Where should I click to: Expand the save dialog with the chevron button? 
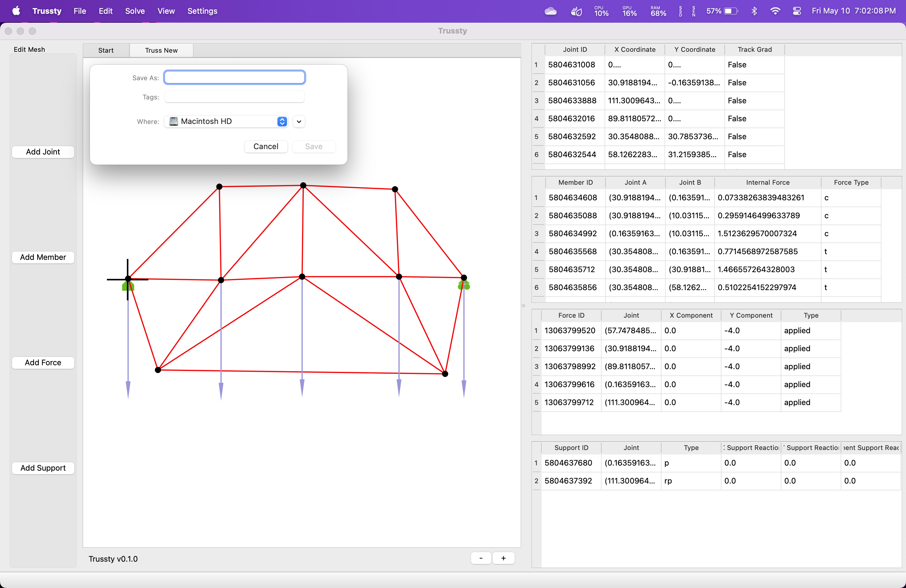(x=299, y=122)
